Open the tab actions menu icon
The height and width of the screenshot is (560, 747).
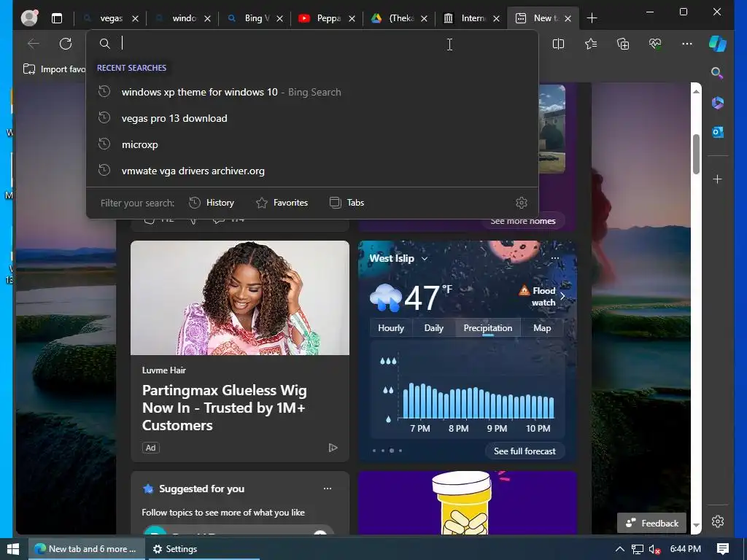(x=57, y=18)
